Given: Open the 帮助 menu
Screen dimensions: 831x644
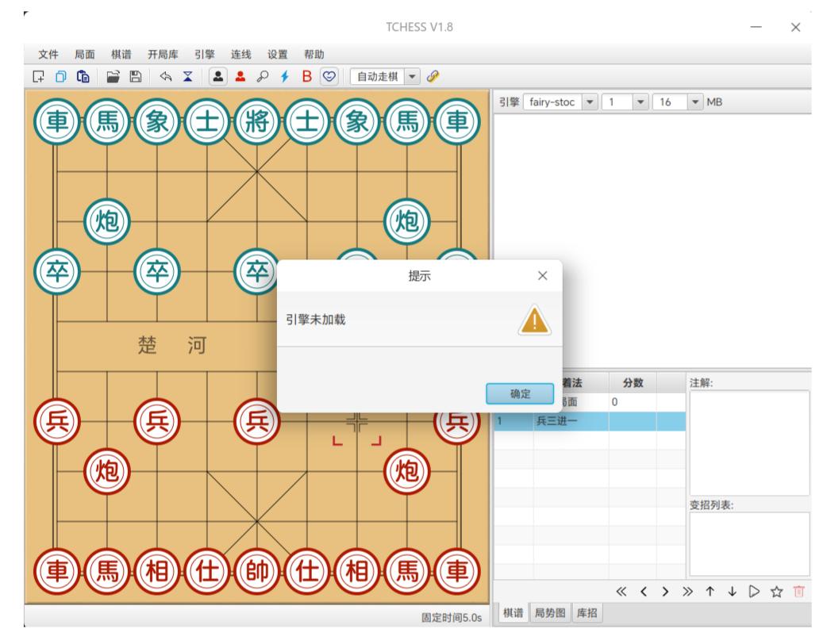Looking at the screenshot, I should click(x=314, y=54).
